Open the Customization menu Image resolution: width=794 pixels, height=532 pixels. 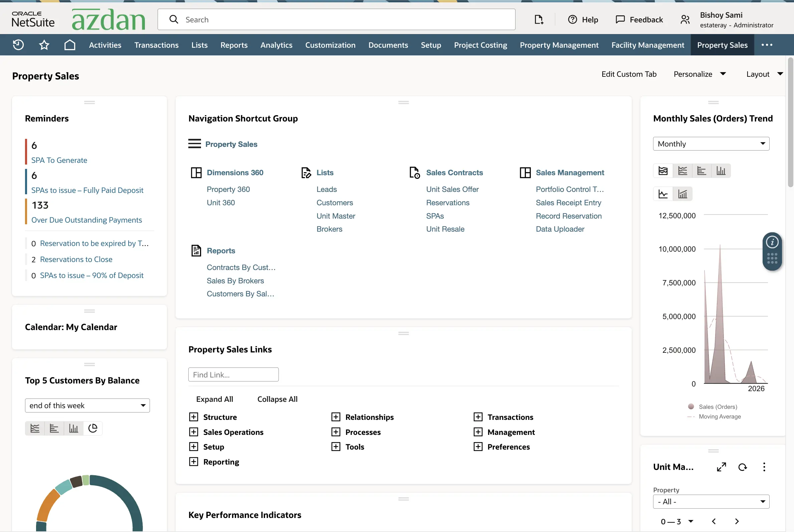[x=330, y=45]
